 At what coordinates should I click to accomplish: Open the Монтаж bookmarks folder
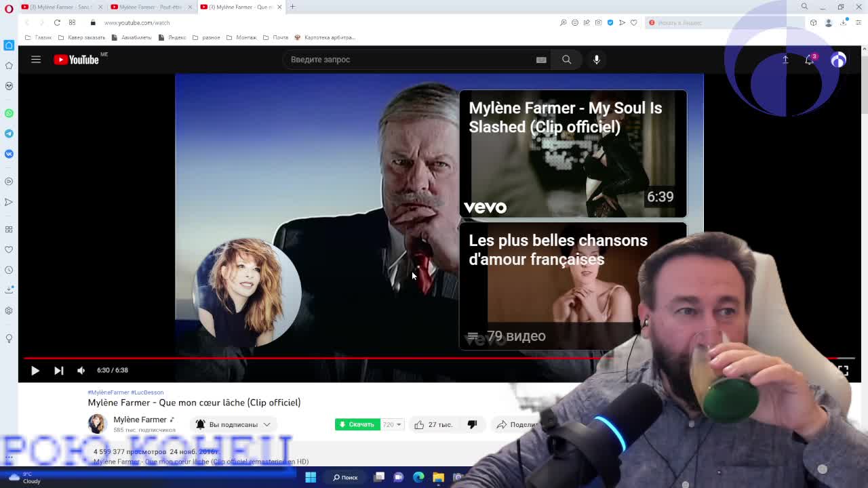click(x=241, y=37)
